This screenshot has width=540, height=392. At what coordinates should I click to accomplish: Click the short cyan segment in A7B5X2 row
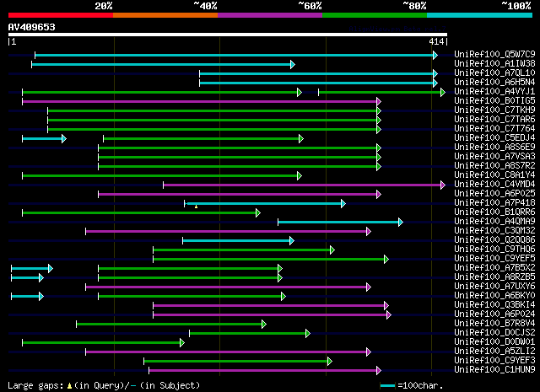[x=32, y=269]
